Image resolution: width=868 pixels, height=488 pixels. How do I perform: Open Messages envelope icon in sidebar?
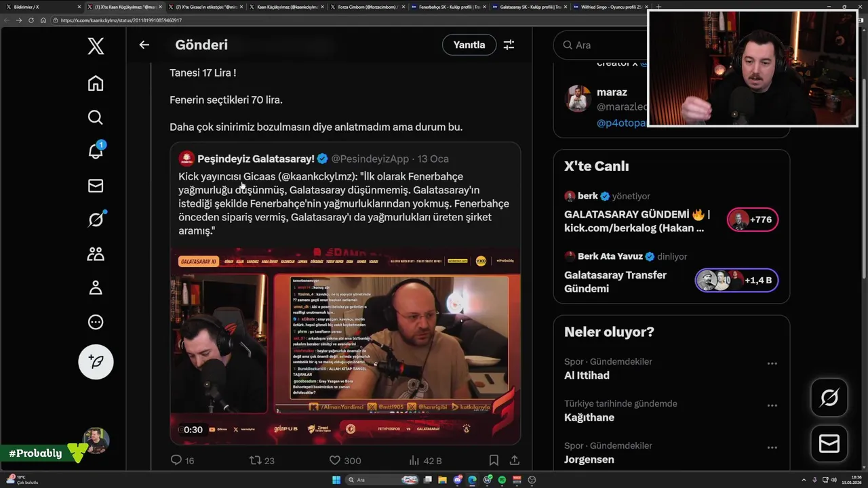96,186
